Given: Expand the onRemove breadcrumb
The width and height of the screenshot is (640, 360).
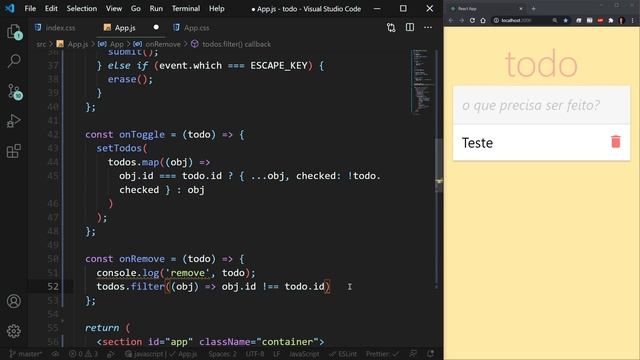Looking at the screenshot, I should point(157,44).
